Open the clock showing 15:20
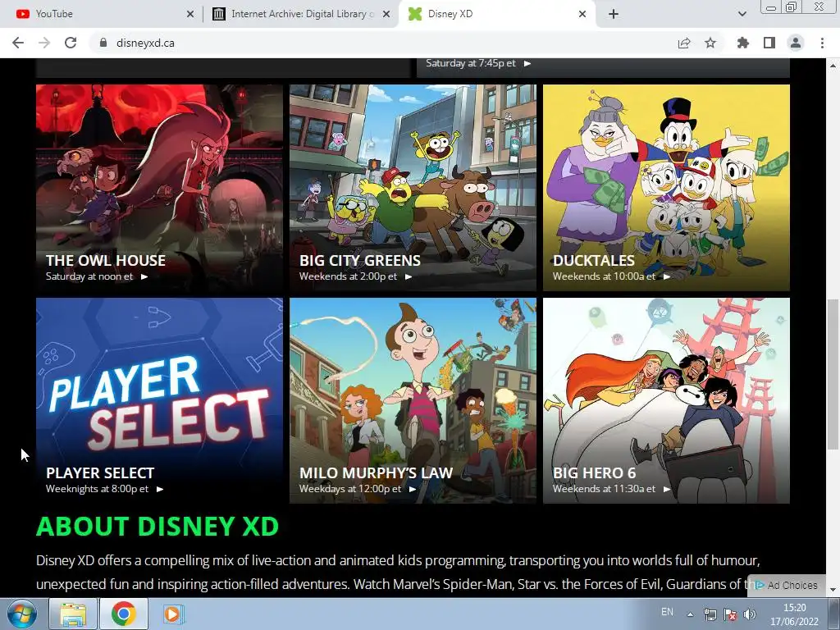The width and height of the screenshot is (840, 630). coord(794,614)
